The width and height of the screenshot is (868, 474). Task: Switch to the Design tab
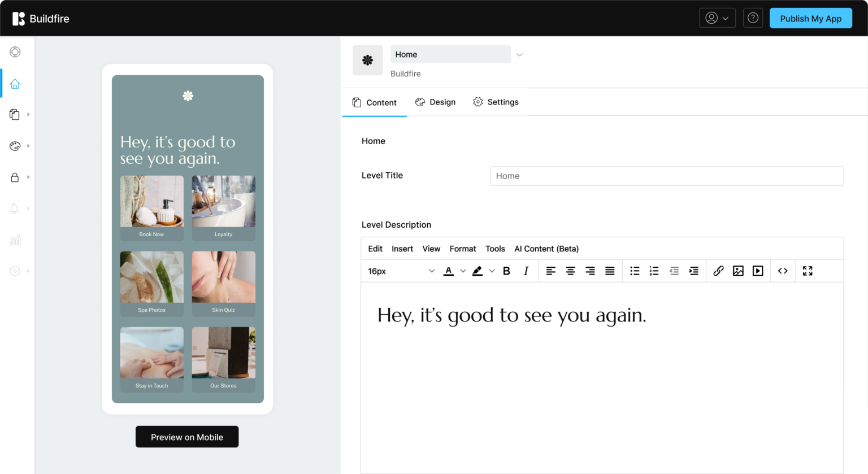pyautogui.click(x=435, y=102)
